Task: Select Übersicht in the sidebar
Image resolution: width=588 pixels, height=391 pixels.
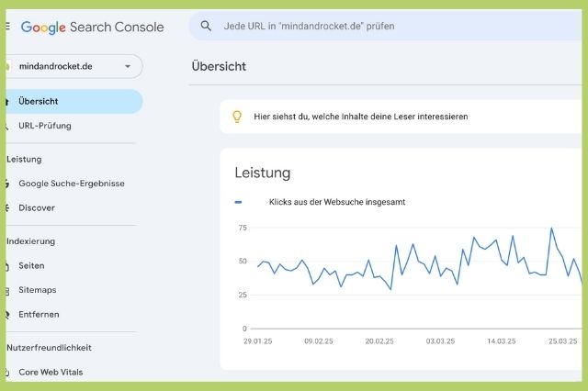Action: [x=73, y=102]
